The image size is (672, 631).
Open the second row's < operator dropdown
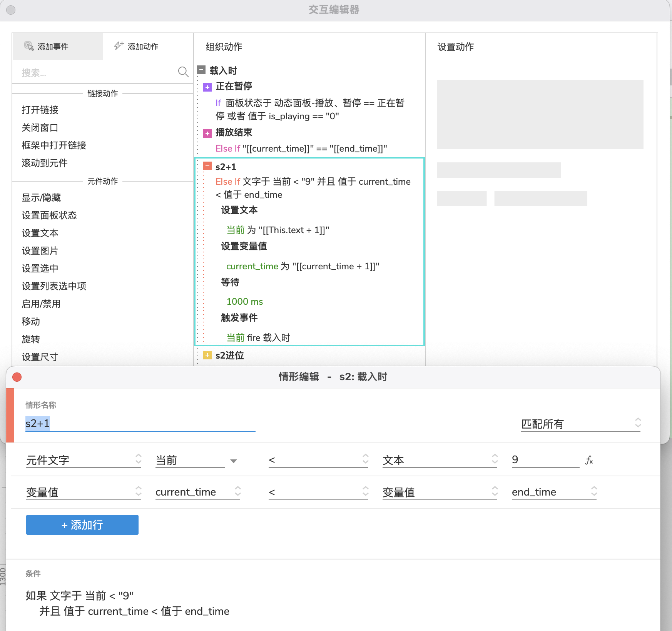click(x=318, y=492)
